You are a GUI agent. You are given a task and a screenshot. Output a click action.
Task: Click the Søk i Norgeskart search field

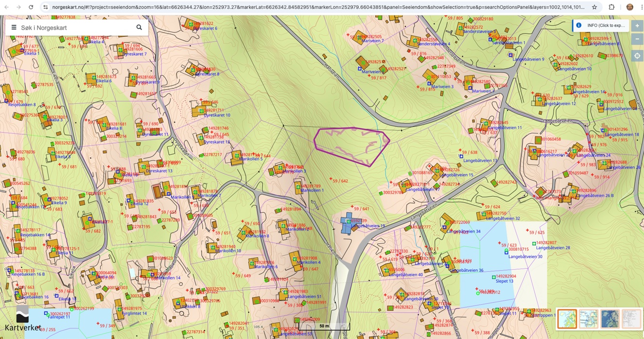(x=75, y=28)
